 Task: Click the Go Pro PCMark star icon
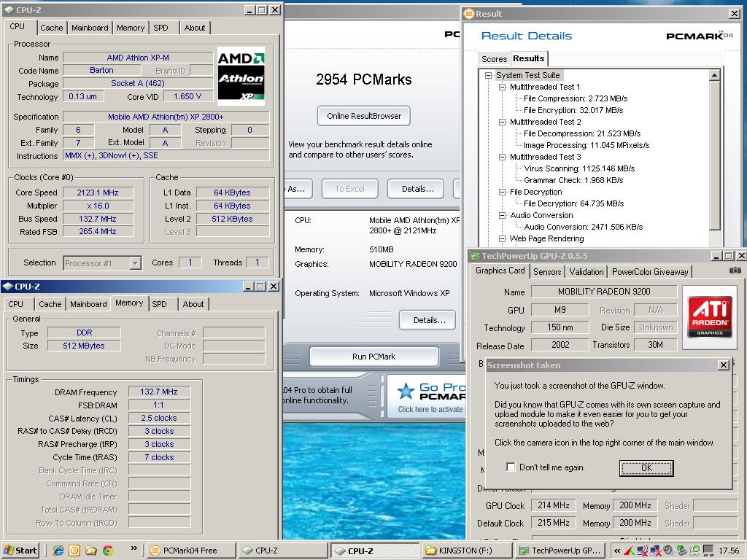tap(406, 391)
